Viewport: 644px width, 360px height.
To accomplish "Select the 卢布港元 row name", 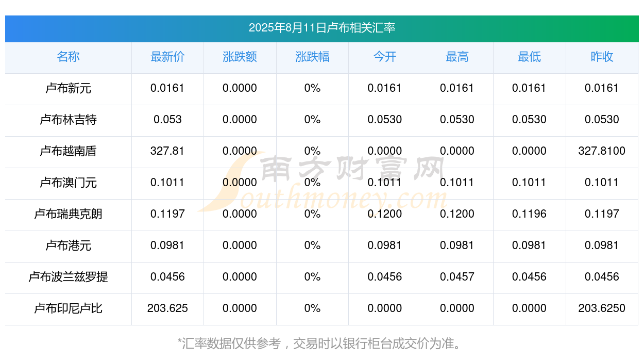I will coord(68,246).
